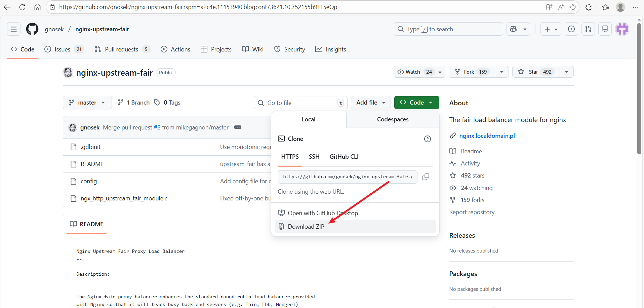Image resolution: width=644 pixels, height=308 pixels.
Task: Open the pull requests icon in header
Action: click(588, 29)
